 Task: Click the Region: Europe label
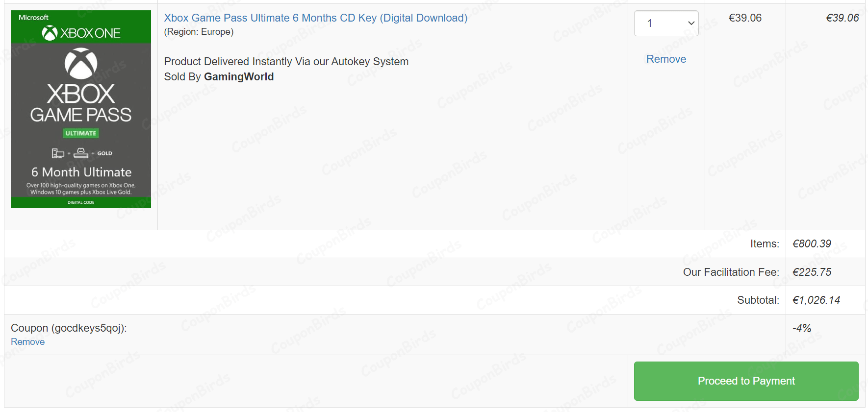[199, 32]
